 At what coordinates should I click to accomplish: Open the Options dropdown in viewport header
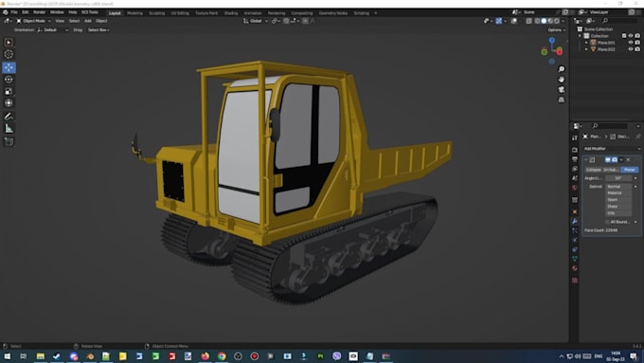[x=557, y=30]
